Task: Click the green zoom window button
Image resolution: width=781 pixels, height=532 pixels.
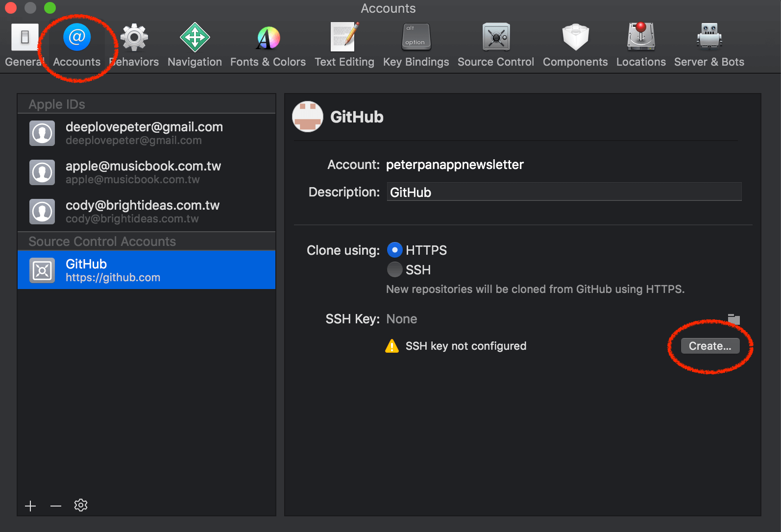Action: (50, 8)
